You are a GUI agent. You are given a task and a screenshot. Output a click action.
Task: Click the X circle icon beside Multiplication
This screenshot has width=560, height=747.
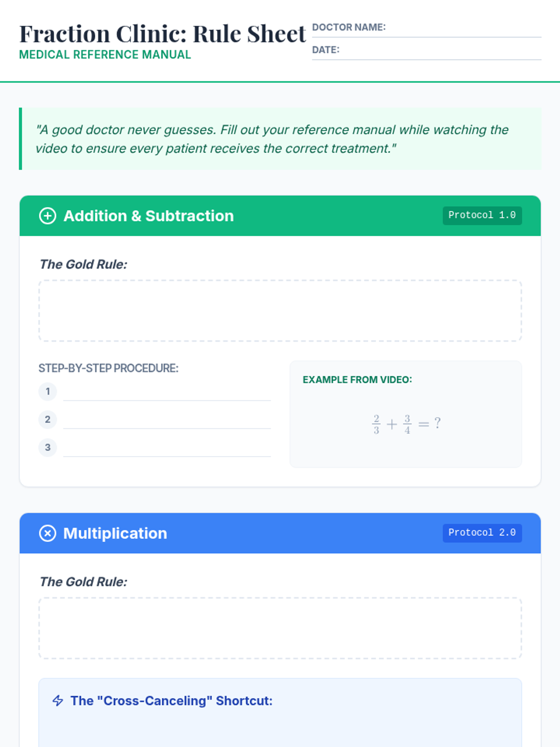click(x=48, y=533)
